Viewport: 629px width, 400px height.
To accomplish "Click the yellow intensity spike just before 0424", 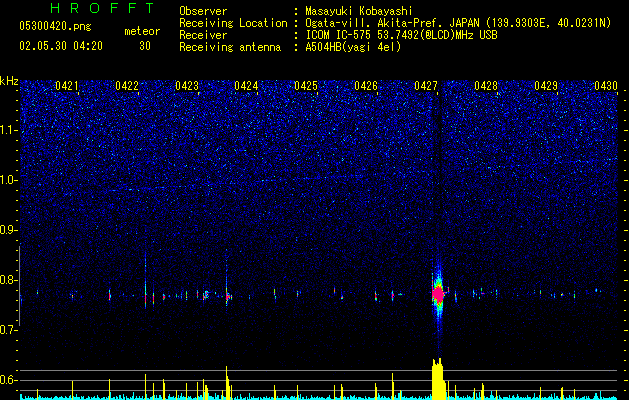I will [x=227, y=383].
